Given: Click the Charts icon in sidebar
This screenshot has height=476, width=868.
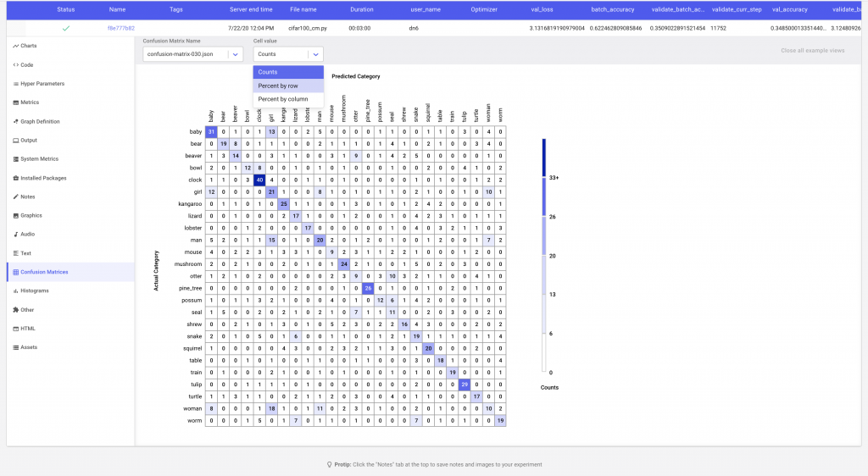Looking at the screenshot, I should pyautogui.click(x=16, y=46).
